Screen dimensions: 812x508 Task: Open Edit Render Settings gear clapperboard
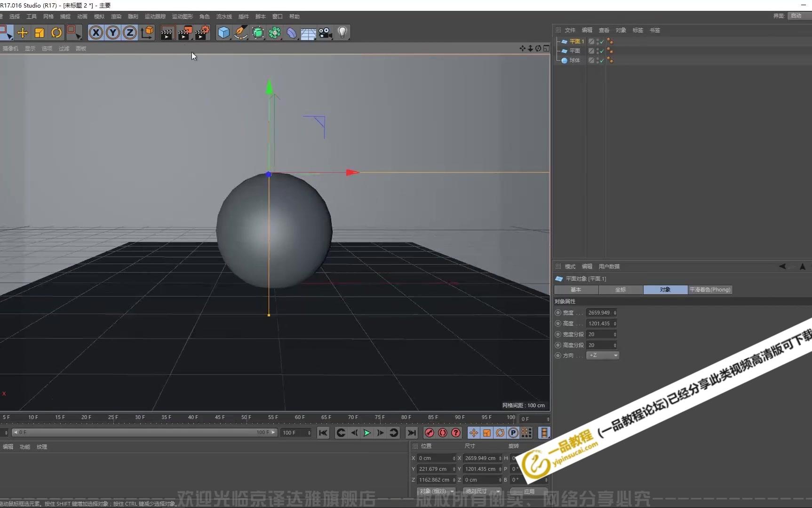click(x=202, y=32)
